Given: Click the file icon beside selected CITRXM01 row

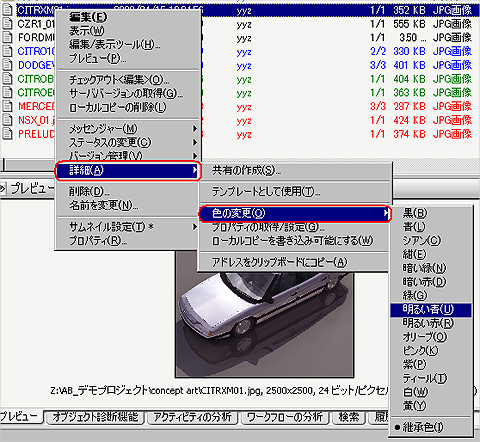Looking at the screenshot, I should pos(7,10).
